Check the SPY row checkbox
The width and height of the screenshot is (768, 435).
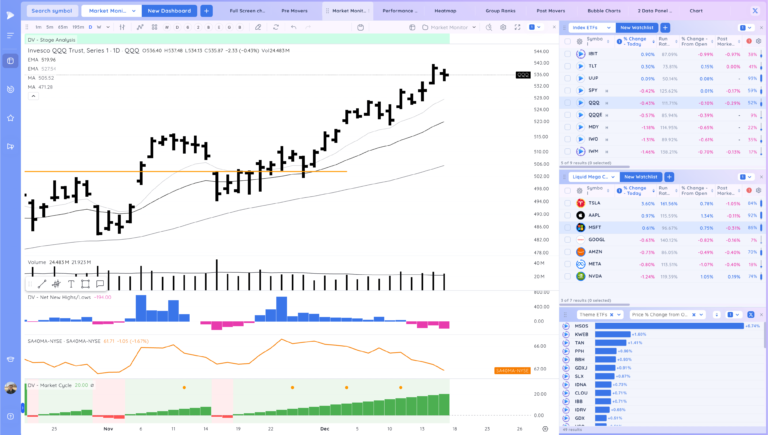(566, 90)
